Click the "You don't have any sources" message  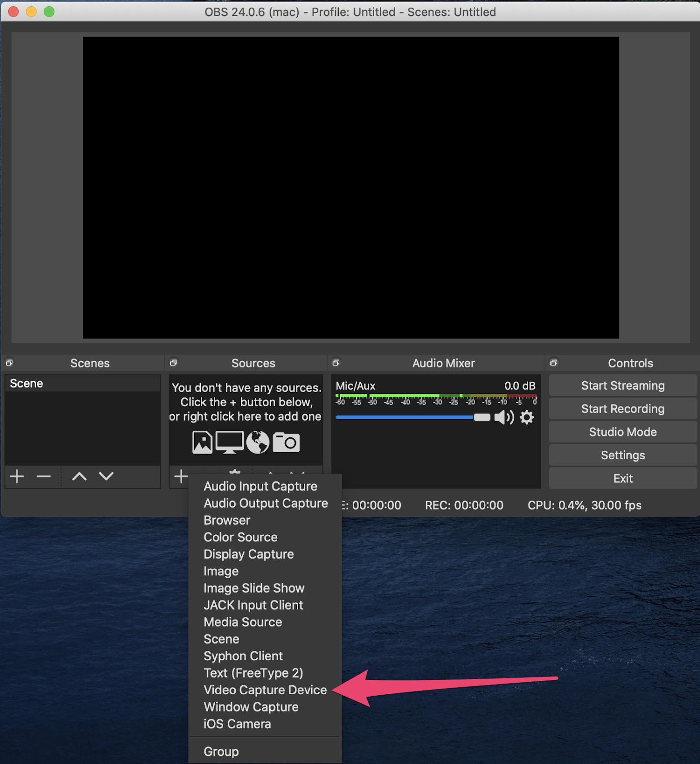click(x=246, y=402)
